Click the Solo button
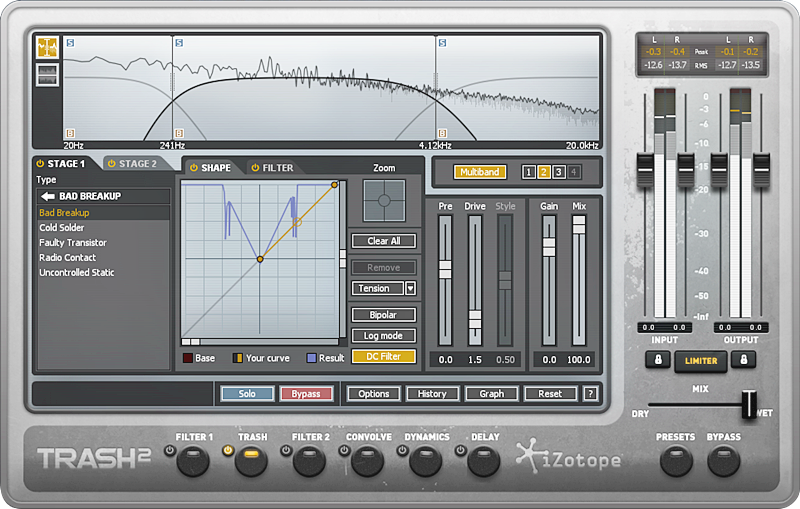The width and height of the screenshot is (800, 509). [247, 394]
